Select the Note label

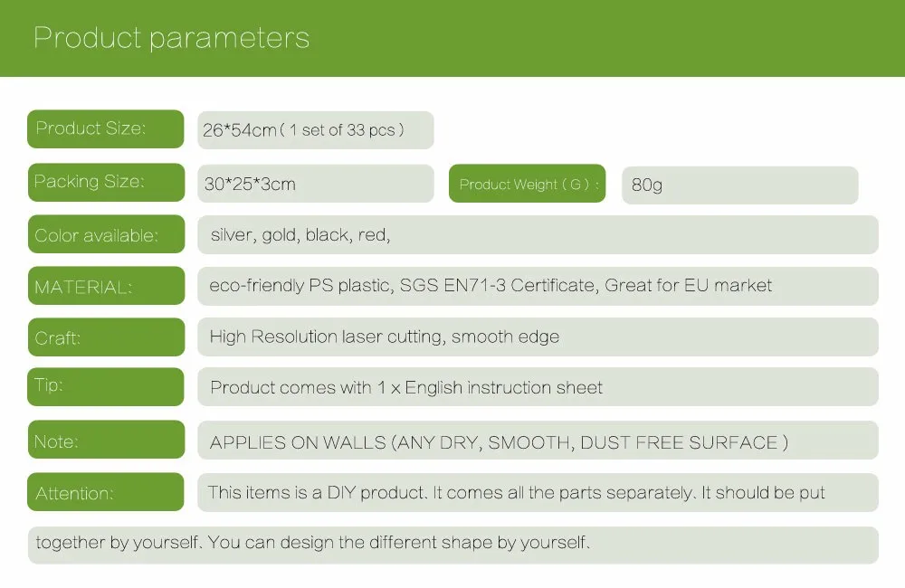106,439
